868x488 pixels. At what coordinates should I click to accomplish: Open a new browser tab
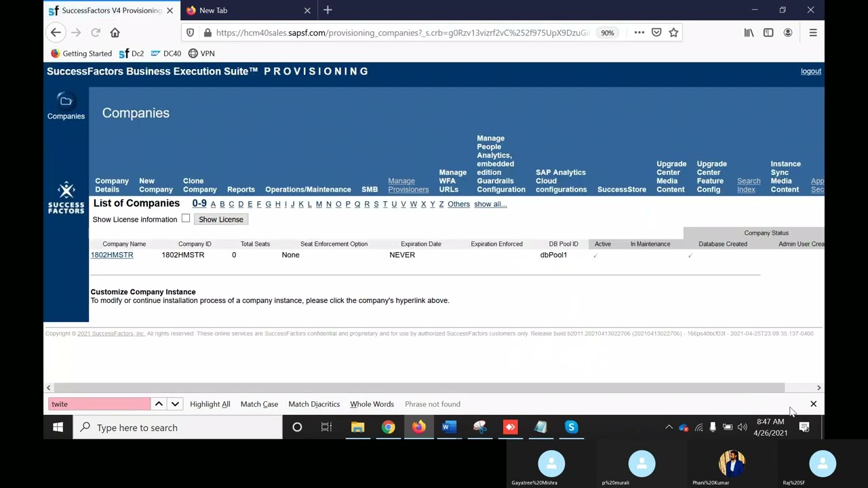tap(328, 10)
